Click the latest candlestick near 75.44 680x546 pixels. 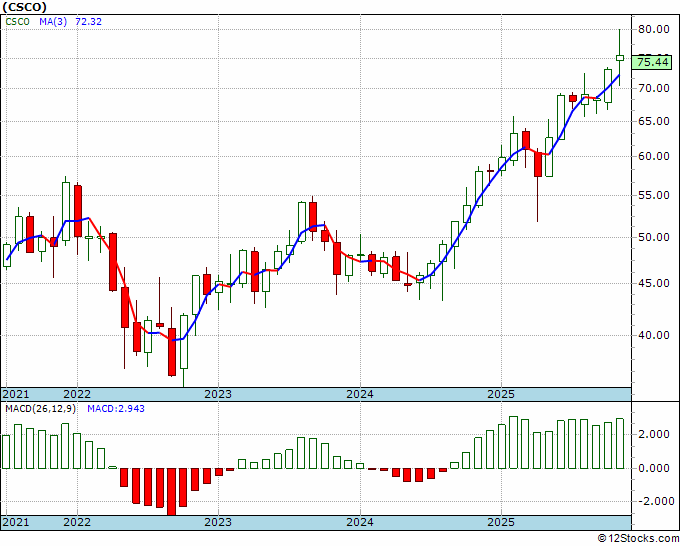pyautogui.click(x=620, y=58)
